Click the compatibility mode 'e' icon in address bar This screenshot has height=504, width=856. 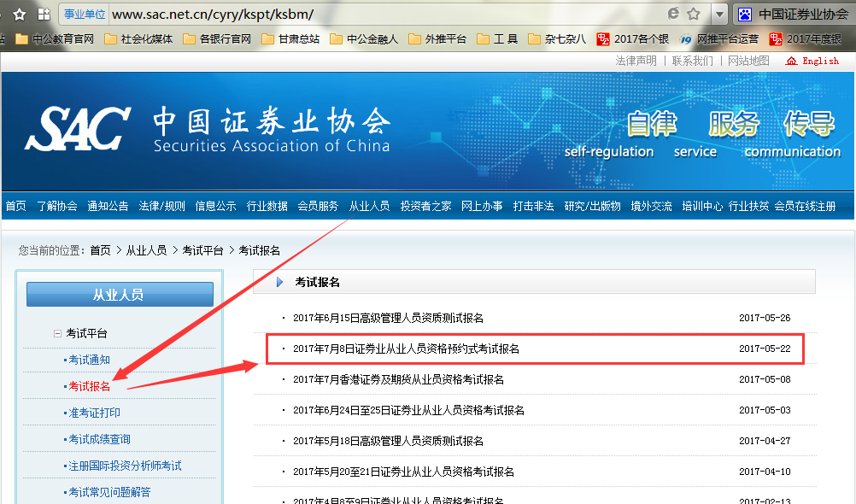pos(673,14)
